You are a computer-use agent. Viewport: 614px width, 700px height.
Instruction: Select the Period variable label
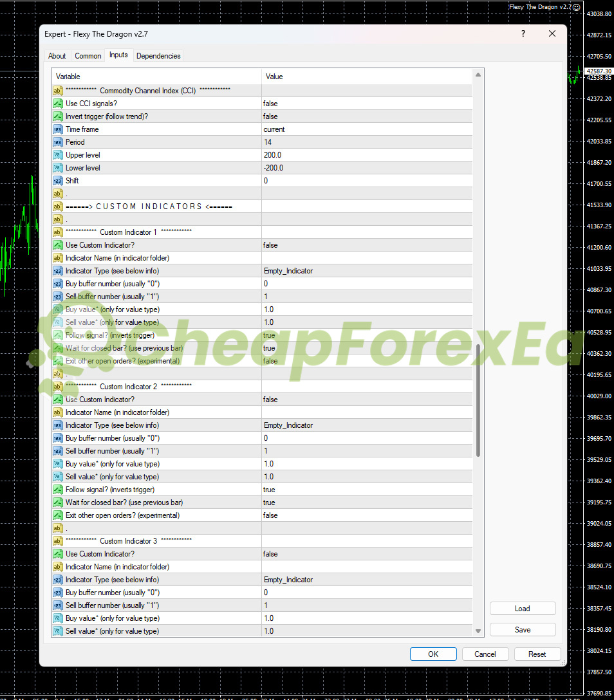click(x=75, y=142)
